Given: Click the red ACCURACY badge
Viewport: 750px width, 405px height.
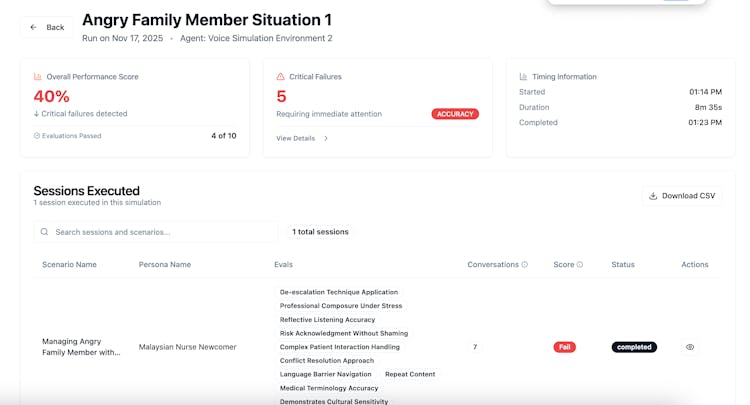Looking at the screenshot, I should [455, 114].
